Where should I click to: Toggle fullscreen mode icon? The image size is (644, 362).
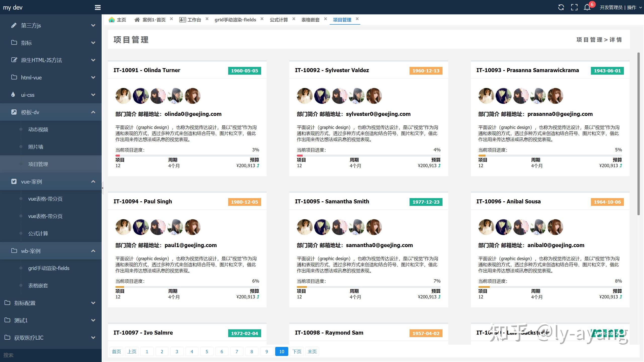tap(574, 7)
